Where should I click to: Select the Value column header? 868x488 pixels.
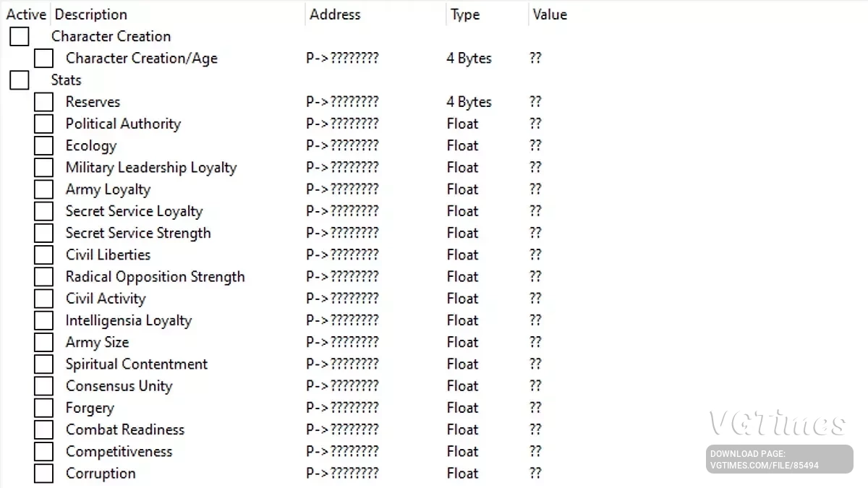(550, 14)
